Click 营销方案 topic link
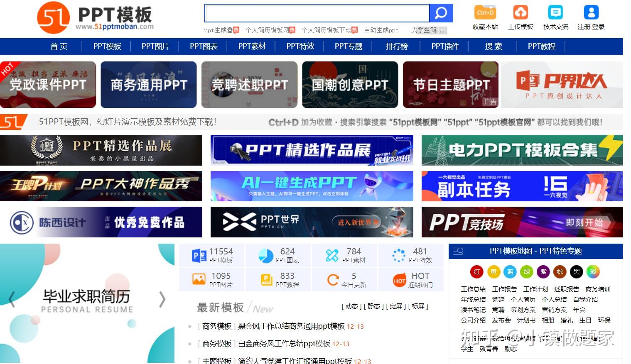631x364 pixels. tap(554, 310)
